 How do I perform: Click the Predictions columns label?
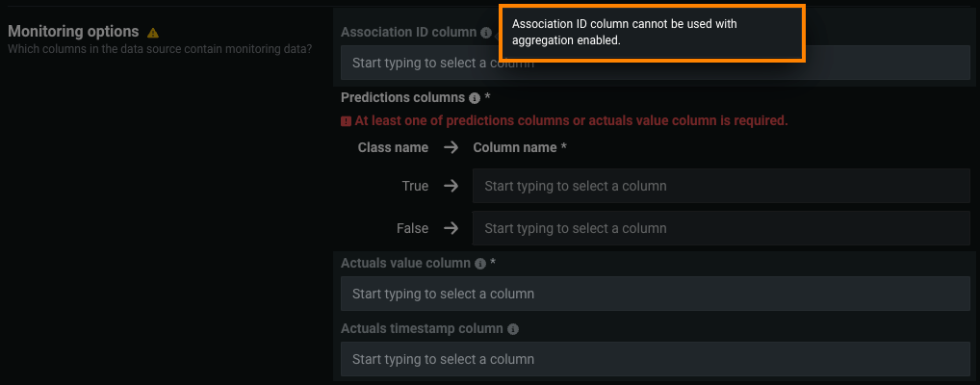point(402,97)
